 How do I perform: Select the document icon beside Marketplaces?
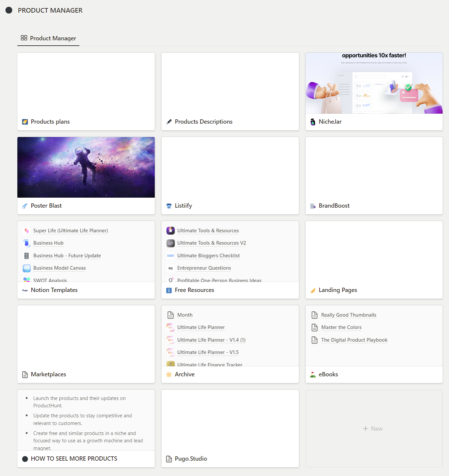point(25,375)
